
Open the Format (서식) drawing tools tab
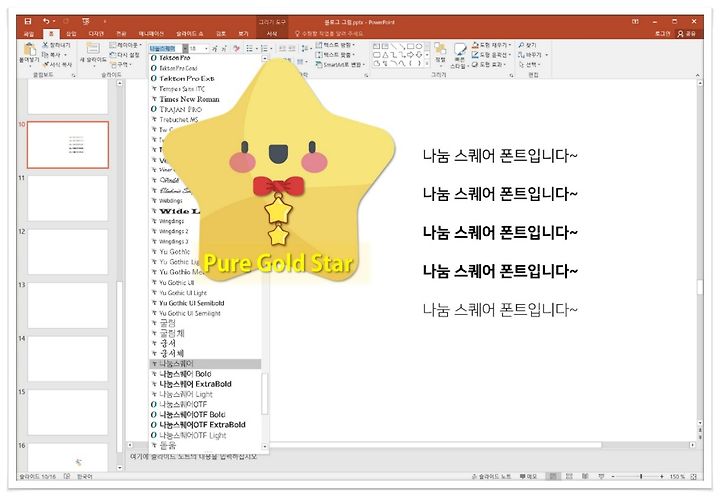[x=272, y=34]
